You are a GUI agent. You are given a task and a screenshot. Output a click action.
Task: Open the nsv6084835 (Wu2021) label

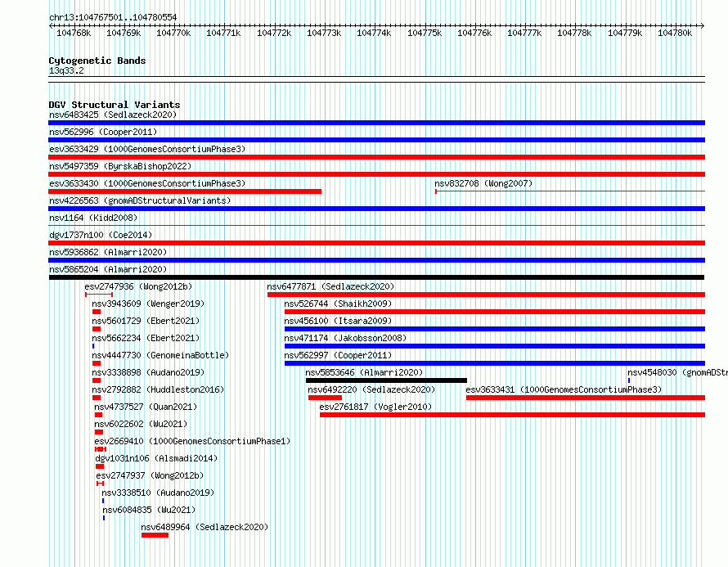click(149, 510)
